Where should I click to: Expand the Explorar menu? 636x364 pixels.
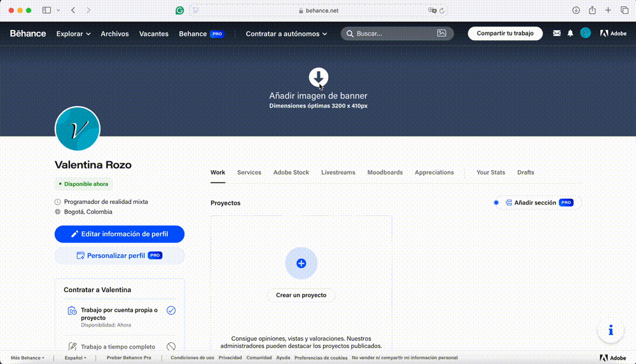coord(73,34)
